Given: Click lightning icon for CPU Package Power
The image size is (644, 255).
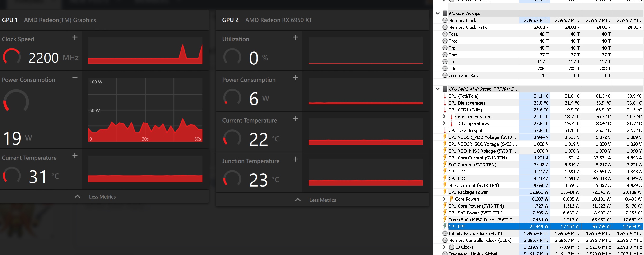Looking at the screenshot, I should click(445, 192).
